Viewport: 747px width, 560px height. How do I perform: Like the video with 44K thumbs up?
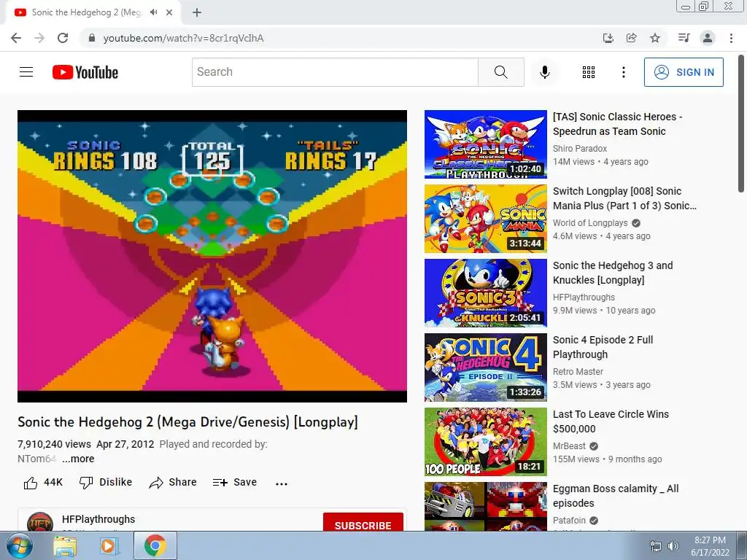pyautogui.click(x=43, y=483)
